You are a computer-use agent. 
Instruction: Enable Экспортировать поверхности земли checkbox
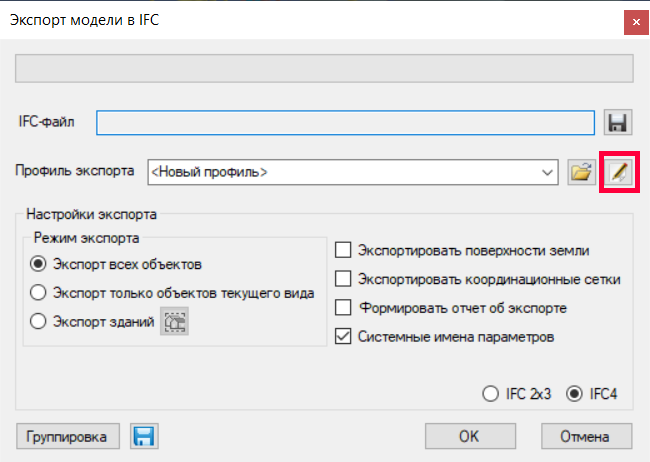coord(343,250)
